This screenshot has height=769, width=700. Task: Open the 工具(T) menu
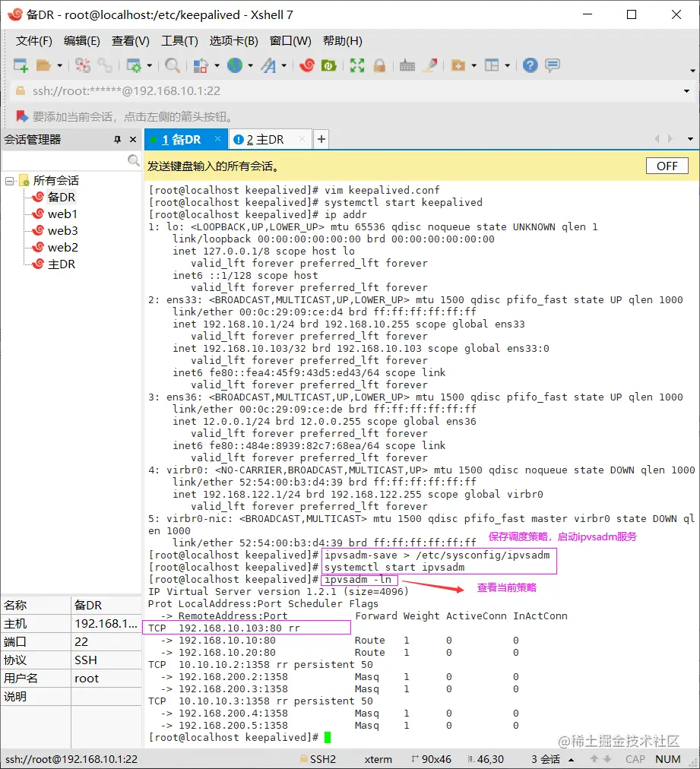coord(179,41)
